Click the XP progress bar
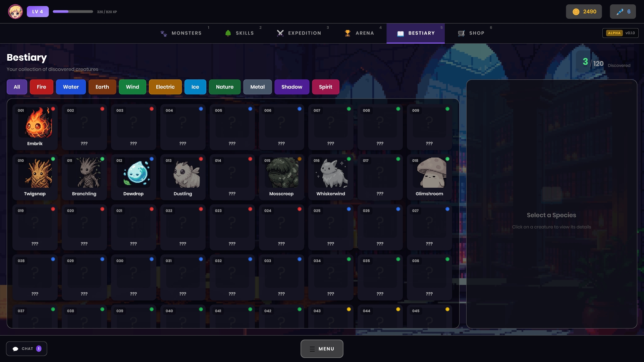This screenshot has width=644, height=362. click(x=73, y=12)
